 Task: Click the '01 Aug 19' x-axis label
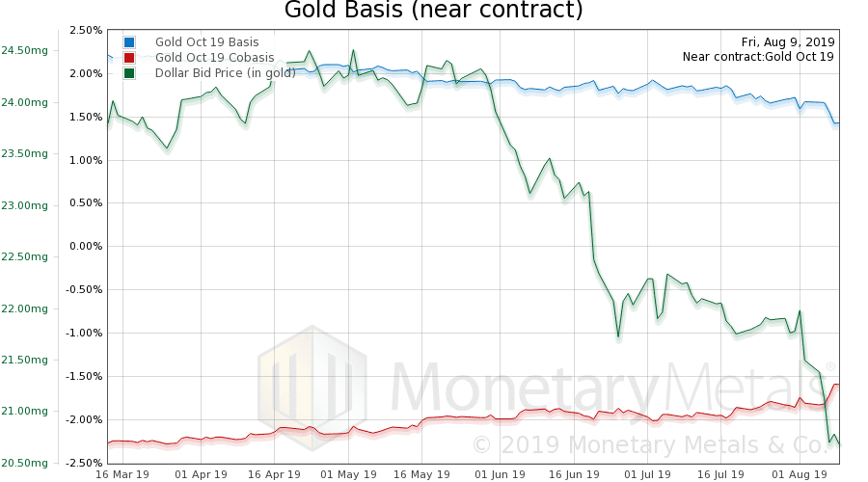click(794, 474)
